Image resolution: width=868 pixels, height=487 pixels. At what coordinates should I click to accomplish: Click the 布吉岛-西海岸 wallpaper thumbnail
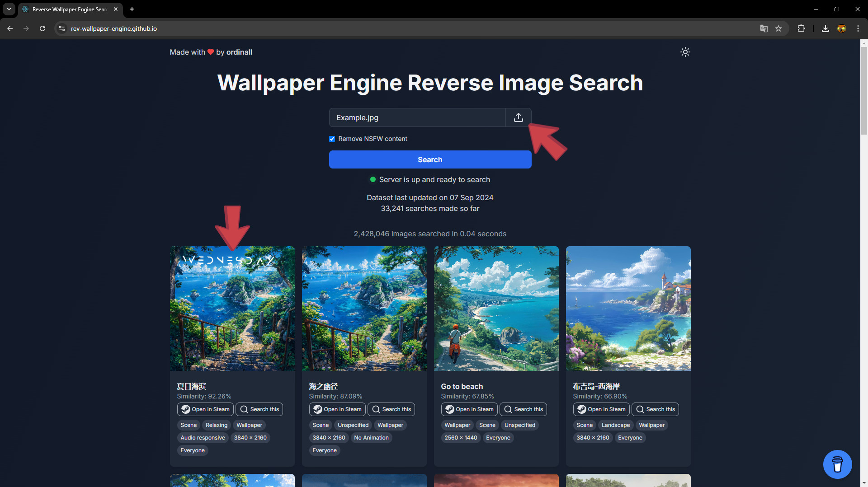[x=628, y=309]
